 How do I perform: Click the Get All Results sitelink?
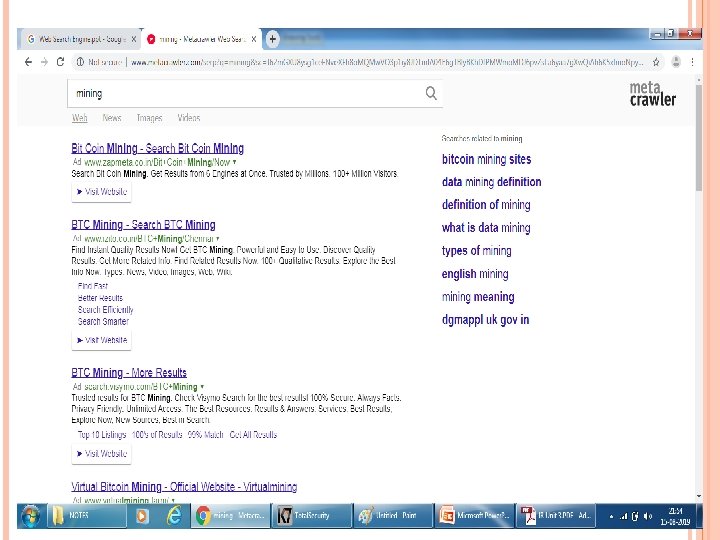[253, 434]
